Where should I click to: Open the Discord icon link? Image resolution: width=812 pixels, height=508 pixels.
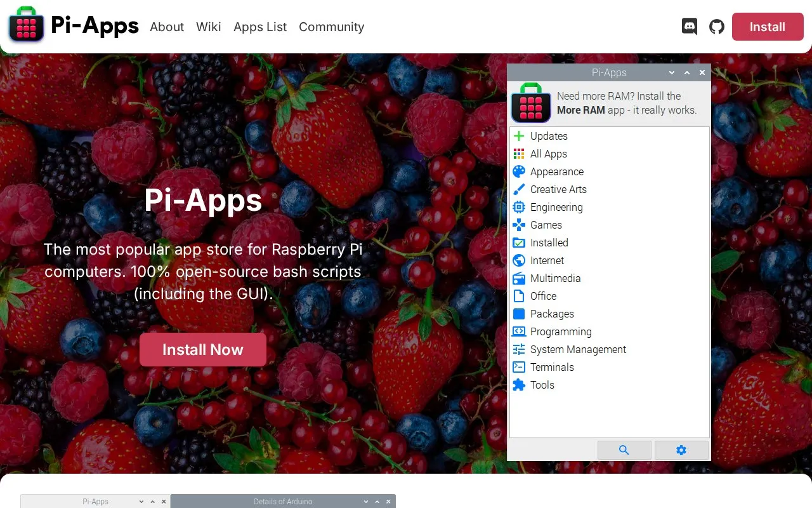click(690, 27)
